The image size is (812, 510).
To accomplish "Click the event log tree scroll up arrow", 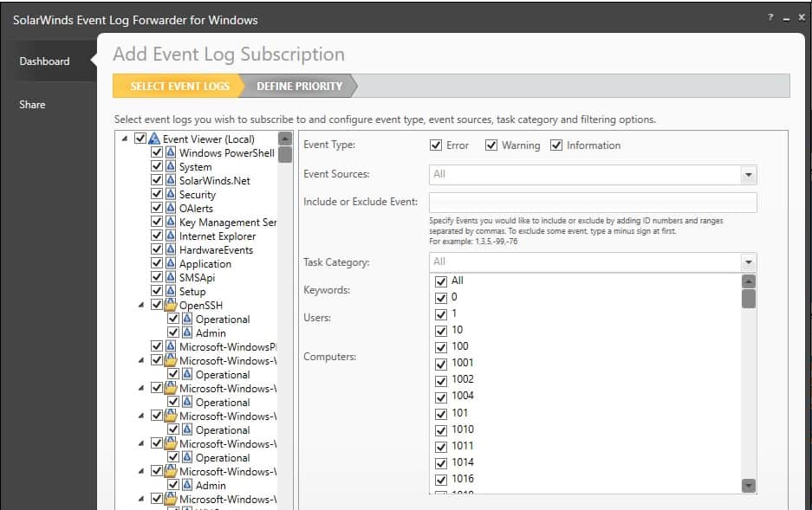I will (x=285, y=138).
